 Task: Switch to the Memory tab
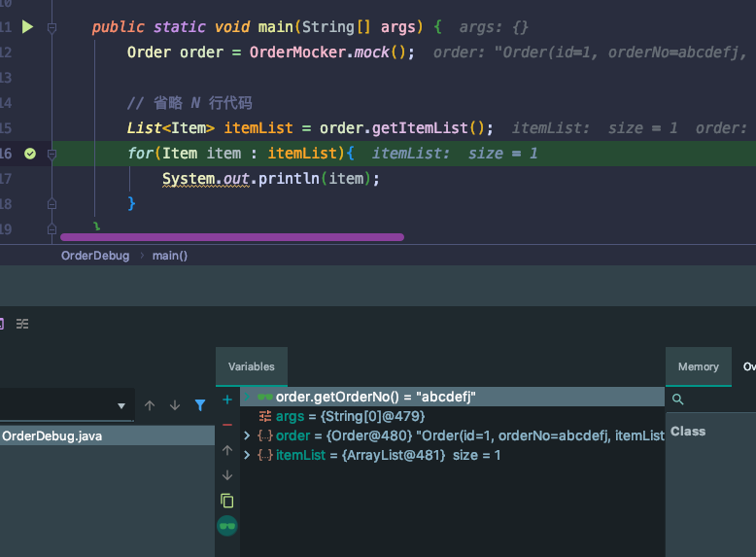pyautogui.click(x=698, y=366)
